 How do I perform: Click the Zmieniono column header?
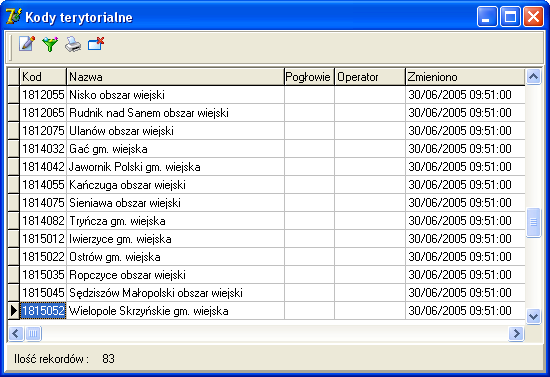point(465,77)
